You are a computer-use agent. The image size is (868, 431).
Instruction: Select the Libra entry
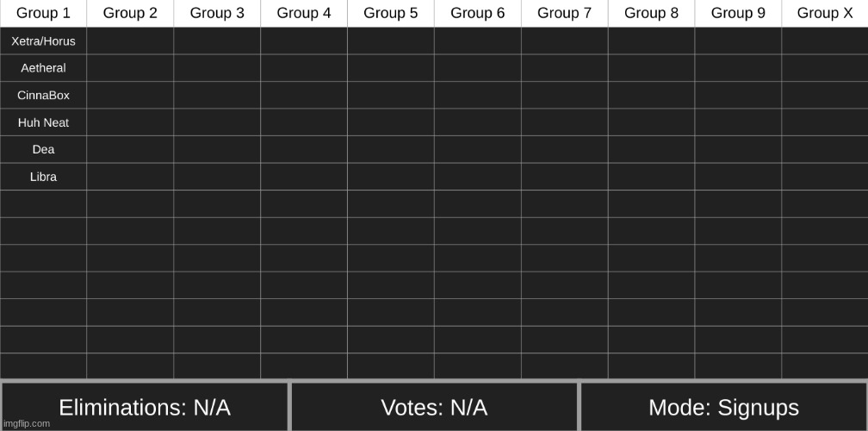(43, 177)
